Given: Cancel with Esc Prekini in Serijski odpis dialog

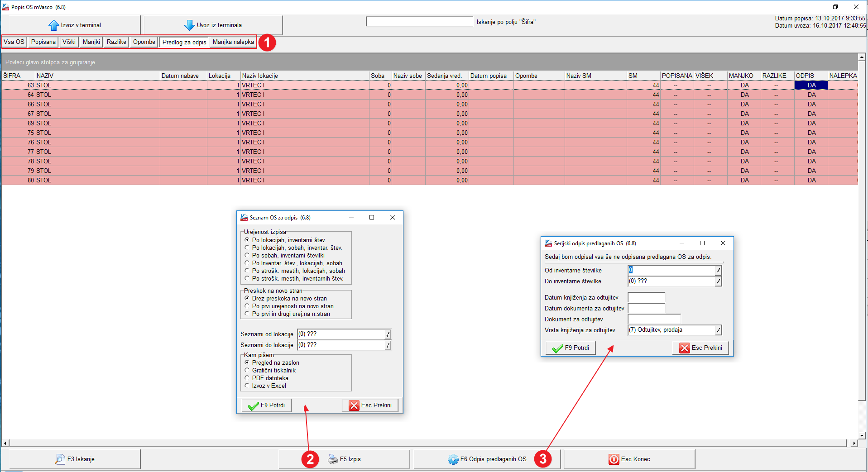Looking at the screenshot, I should 700,348.
